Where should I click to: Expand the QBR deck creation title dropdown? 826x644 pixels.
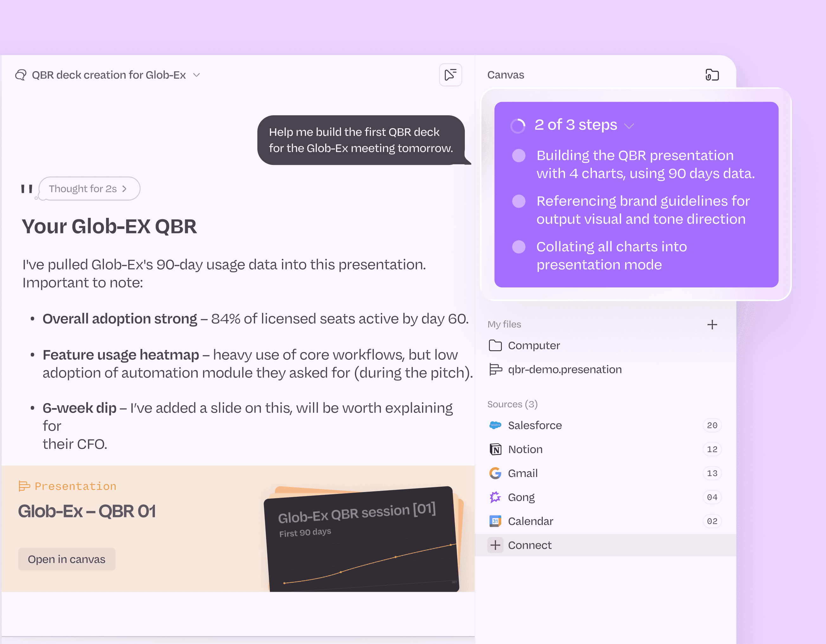pyautogui.click(x=197, y=75)
